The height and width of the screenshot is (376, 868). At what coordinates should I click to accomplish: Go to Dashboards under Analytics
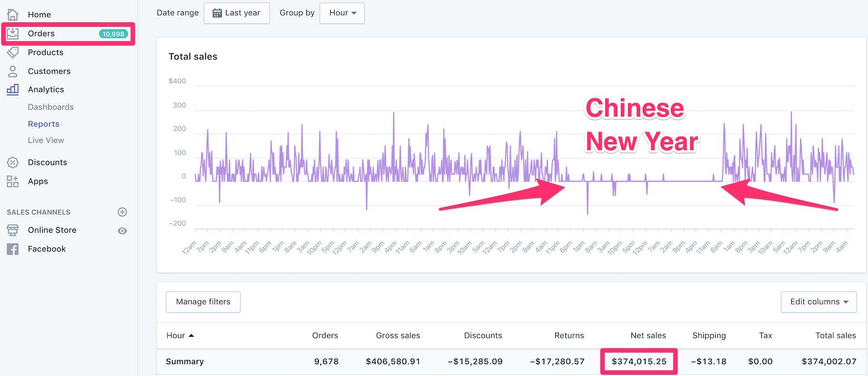pos(50,107)
